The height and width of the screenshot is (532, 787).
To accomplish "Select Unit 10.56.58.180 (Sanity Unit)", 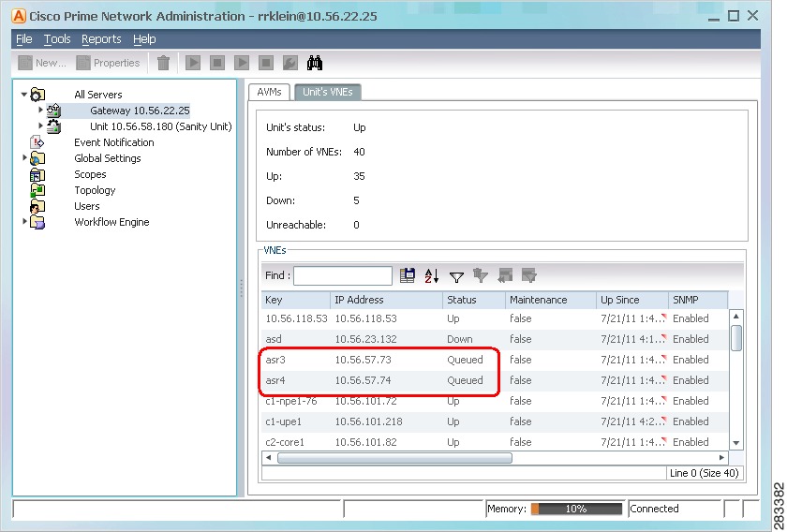I will [160, 126].
